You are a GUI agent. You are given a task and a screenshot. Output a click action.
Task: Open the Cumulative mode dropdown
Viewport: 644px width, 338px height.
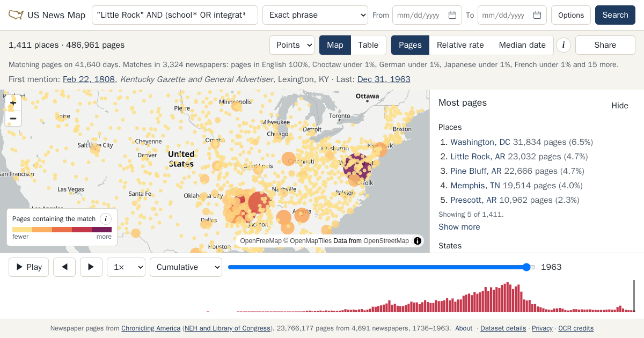[186, 267]
